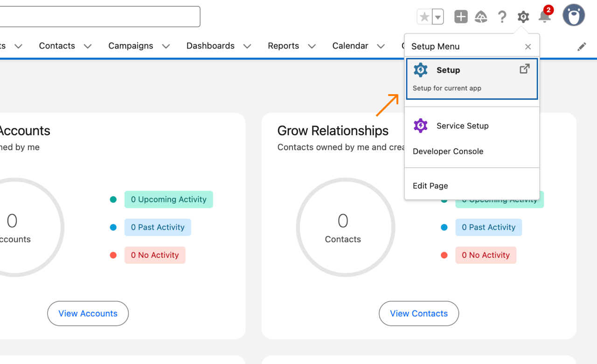
Task: Select 0 No Activity in Grow Relationships
Action: tap(486, 255)
